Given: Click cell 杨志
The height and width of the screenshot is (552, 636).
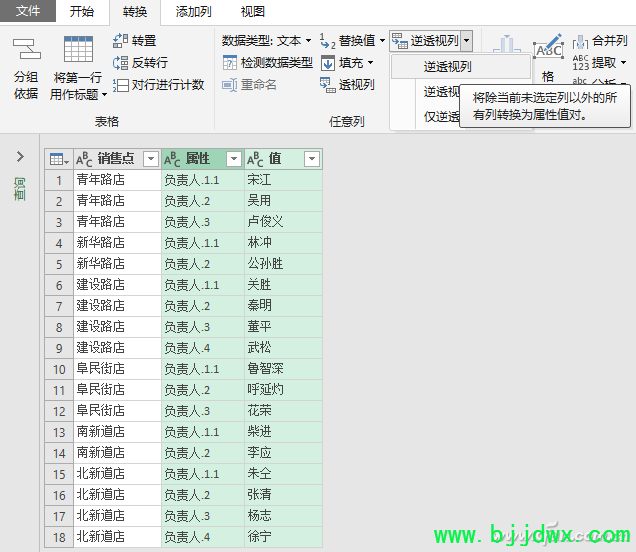Looking at the screenshot, I should point(283,516).
